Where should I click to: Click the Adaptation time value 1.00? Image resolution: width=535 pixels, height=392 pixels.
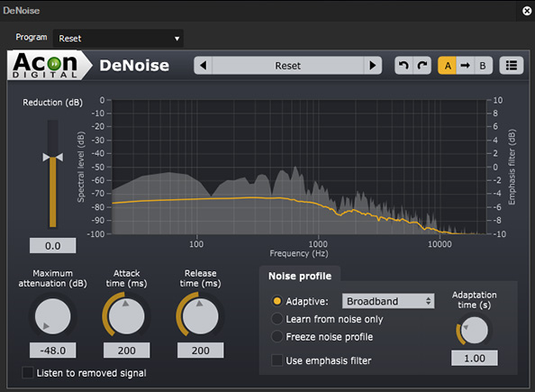coord(475,358)
